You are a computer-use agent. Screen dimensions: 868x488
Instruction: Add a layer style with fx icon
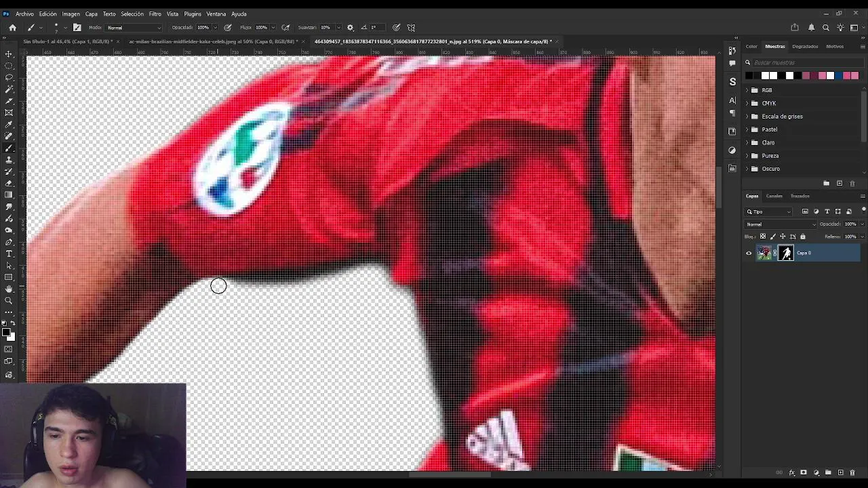[x=791, y=472]
